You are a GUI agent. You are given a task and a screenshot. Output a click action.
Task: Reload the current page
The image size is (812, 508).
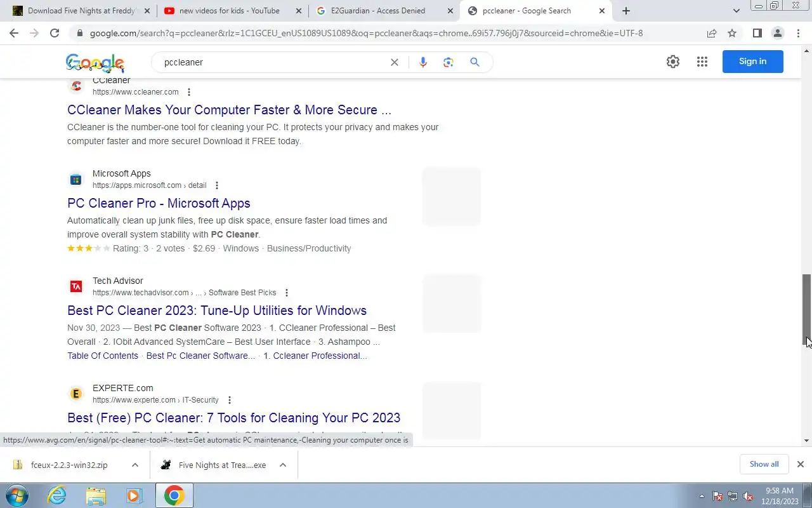[x=55, y=33]
